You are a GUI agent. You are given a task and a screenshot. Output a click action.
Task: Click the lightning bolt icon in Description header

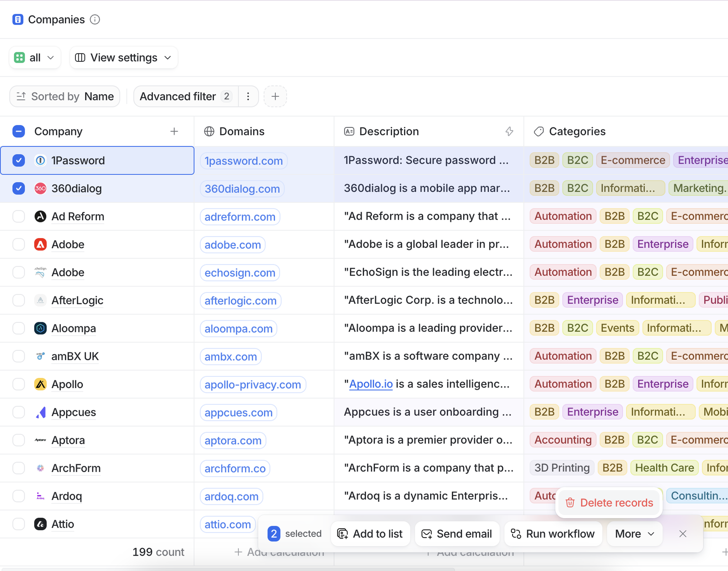pyautogui.click(x=509, y=131)
